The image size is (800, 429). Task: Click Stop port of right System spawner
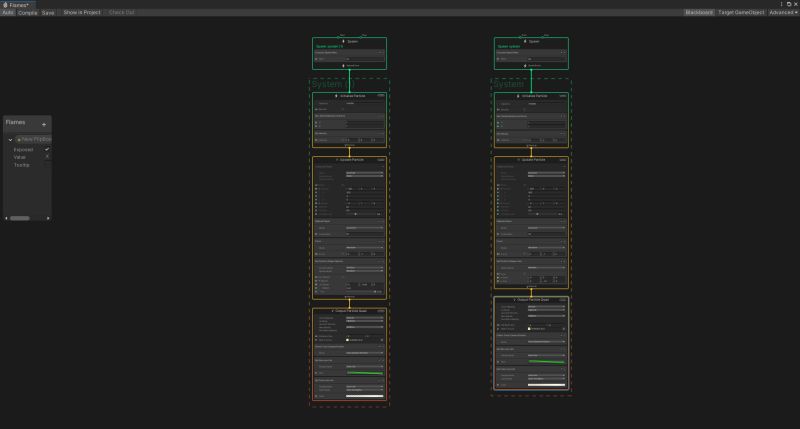(x=543, y=37)
